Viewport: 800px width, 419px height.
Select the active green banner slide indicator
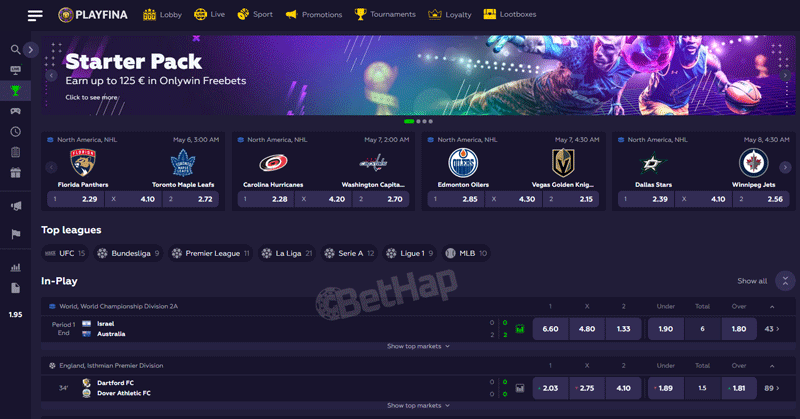pos(409,121)
